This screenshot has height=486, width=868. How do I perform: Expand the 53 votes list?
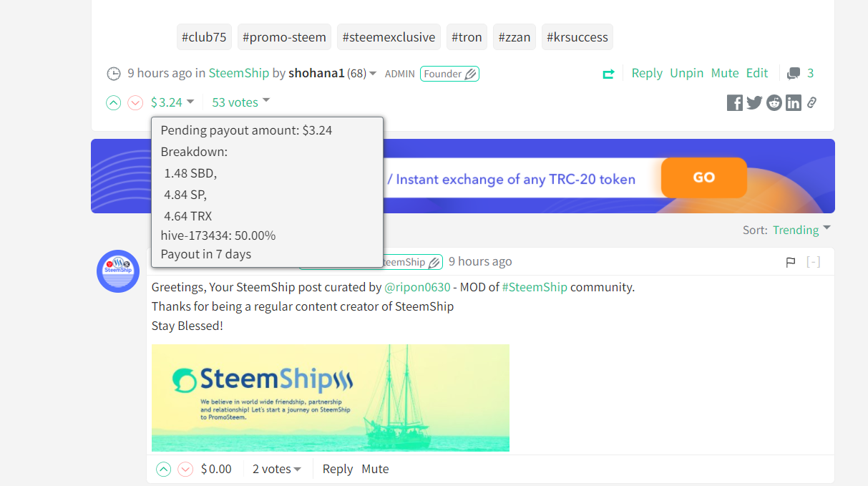pos(241,102)
